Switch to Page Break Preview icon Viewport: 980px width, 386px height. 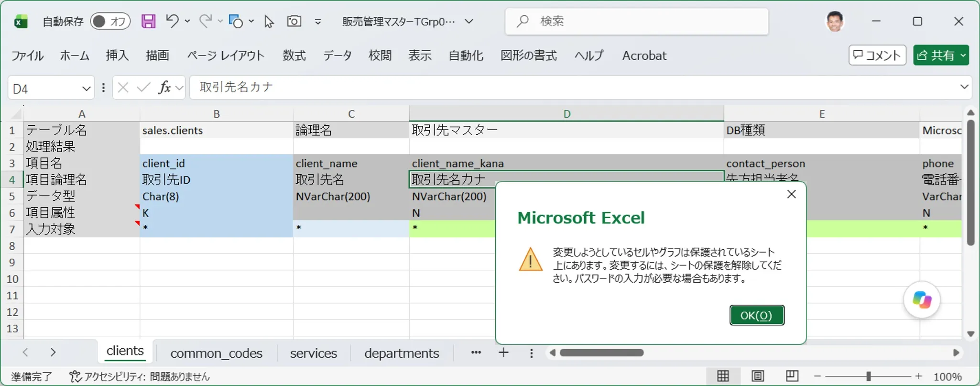click(792, 376)
